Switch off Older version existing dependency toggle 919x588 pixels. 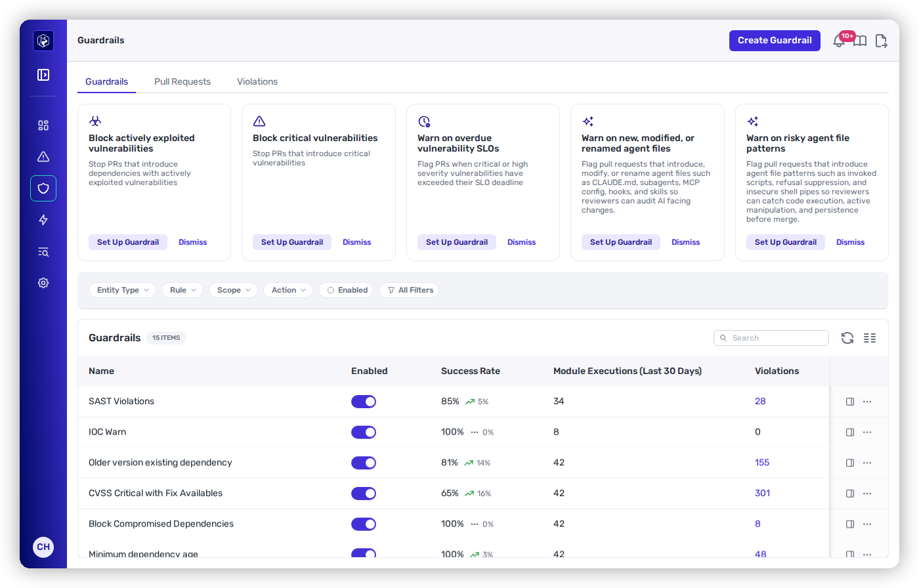point(364,463)
